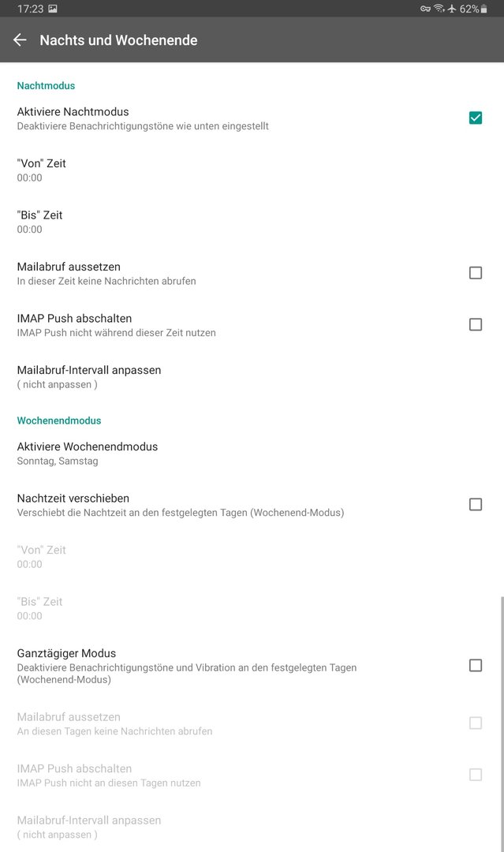Check the IMAP Push abschalten box

click(476, 324)
